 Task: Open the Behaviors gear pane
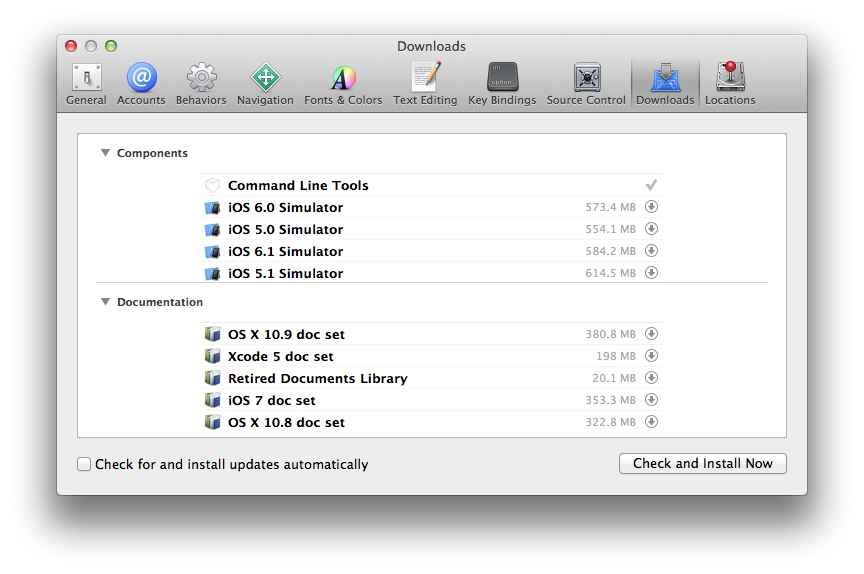(201, 84)
